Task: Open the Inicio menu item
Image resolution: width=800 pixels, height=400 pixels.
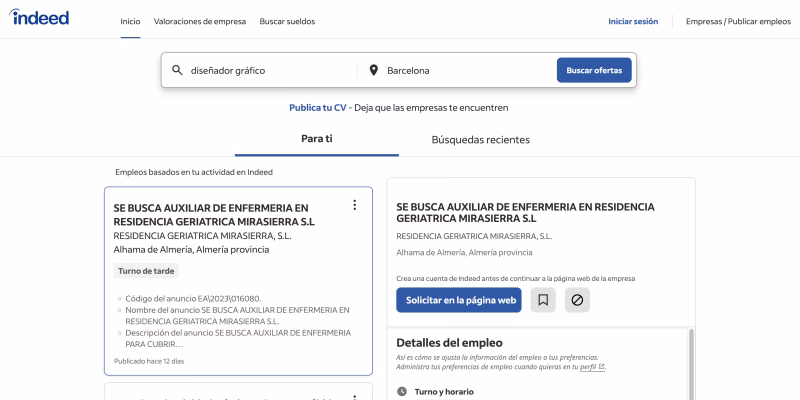Action: 130,21
